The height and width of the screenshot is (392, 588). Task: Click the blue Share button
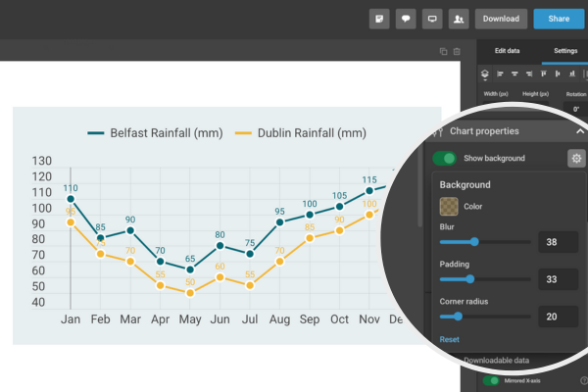pos(559,19)
